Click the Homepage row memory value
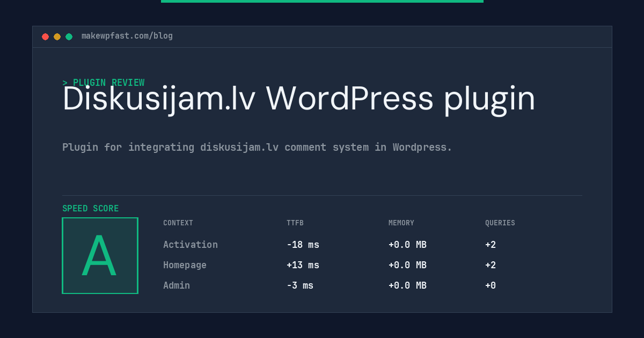The width and height of the screenshot is (644, 338). click(407, 265)
